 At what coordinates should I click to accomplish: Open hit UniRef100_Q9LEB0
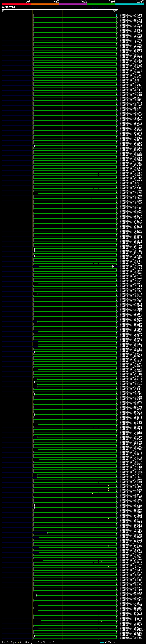point(131,314)
